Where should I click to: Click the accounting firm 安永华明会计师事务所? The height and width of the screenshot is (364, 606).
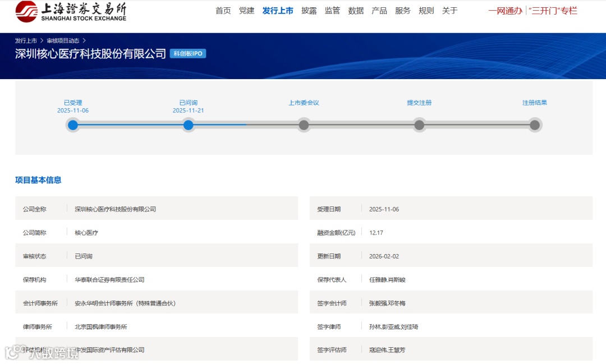click(125, 303)
